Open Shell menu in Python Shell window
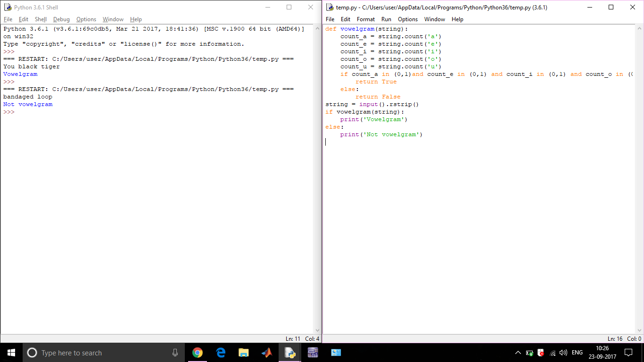The width and height of the screenshot is (644, 362). point(41,19)
